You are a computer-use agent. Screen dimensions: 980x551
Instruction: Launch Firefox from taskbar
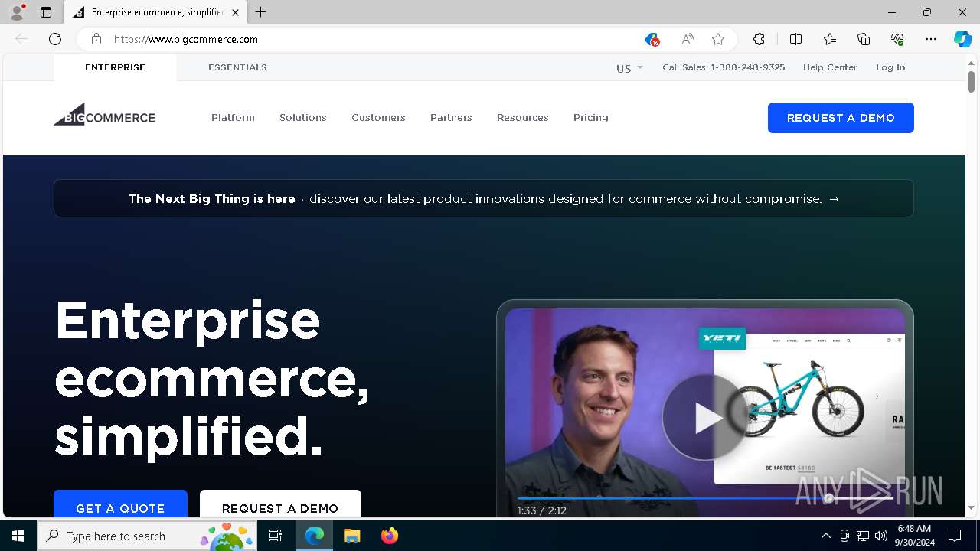coord(389,536)
